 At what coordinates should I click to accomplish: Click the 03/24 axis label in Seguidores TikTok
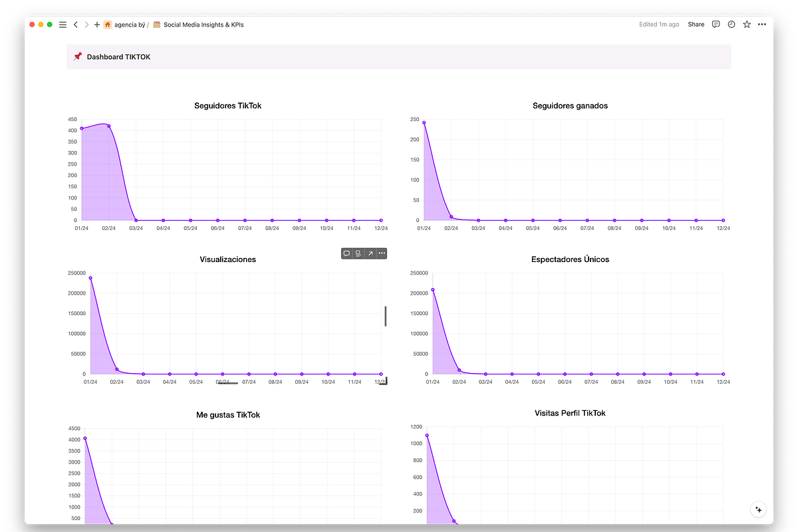click(136, 228)
